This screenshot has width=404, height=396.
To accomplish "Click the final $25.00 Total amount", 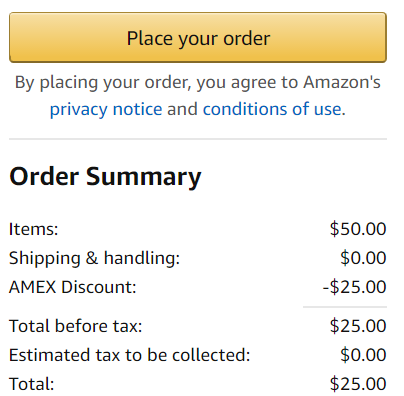I will (358, 384).
